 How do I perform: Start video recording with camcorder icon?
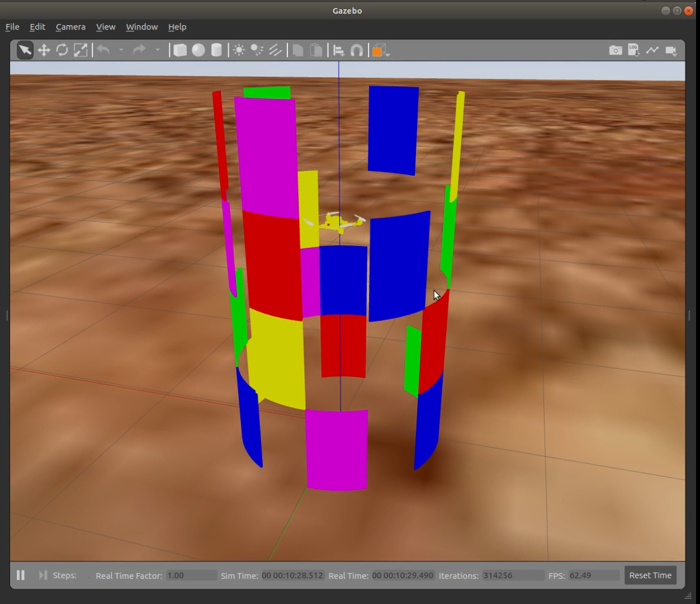[x=671, y=51]
